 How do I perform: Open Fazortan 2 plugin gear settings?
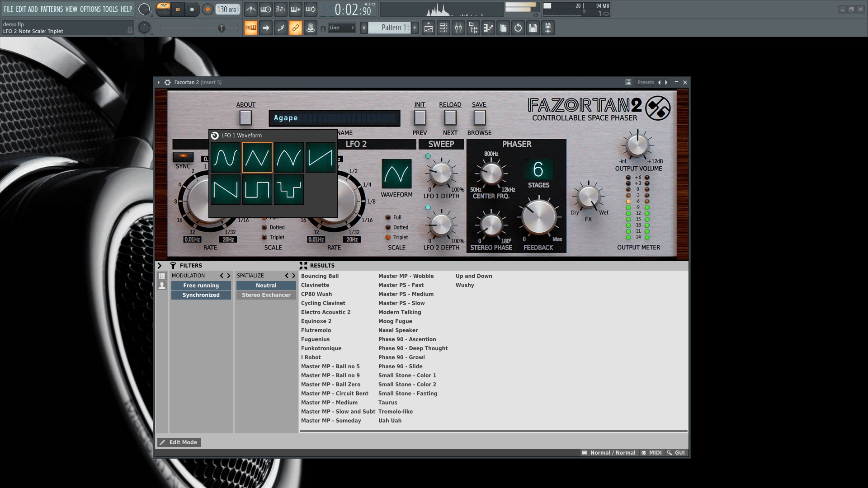point(168,82)
